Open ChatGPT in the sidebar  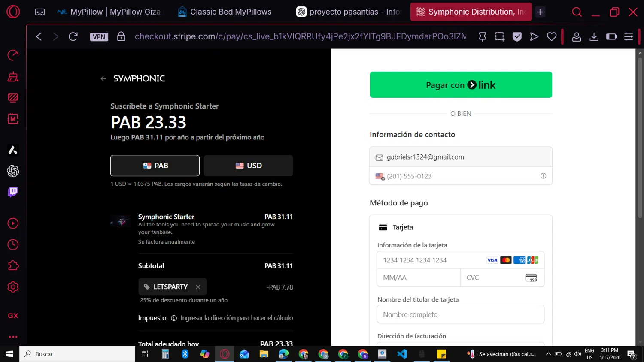[13, 171]
